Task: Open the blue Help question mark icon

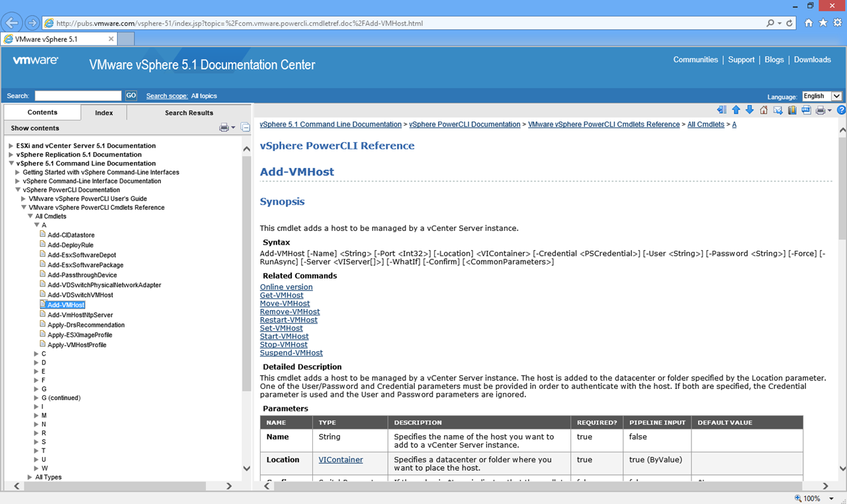Action: (842, 110)
